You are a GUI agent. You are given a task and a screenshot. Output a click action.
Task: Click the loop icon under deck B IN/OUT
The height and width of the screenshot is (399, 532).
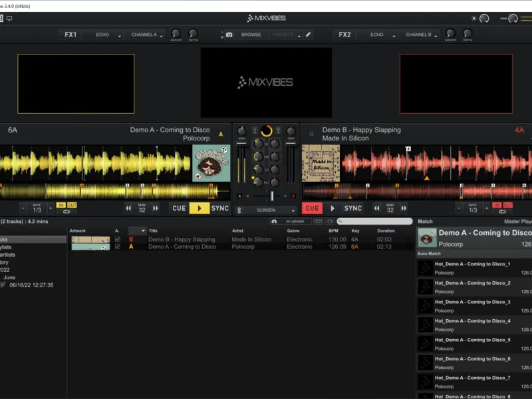tap(503, 211)
